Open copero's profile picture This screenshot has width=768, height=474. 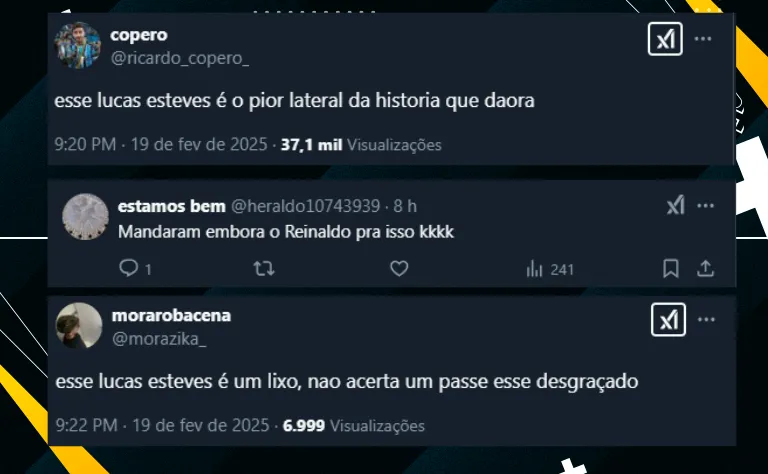[x=78, y=45]
